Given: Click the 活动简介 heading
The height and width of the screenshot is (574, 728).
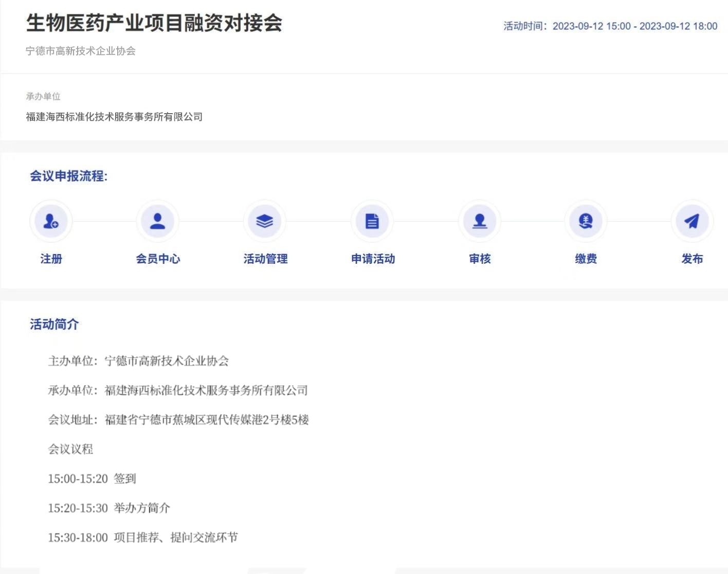Looking at the screenshot, I should tap(54, 324).
